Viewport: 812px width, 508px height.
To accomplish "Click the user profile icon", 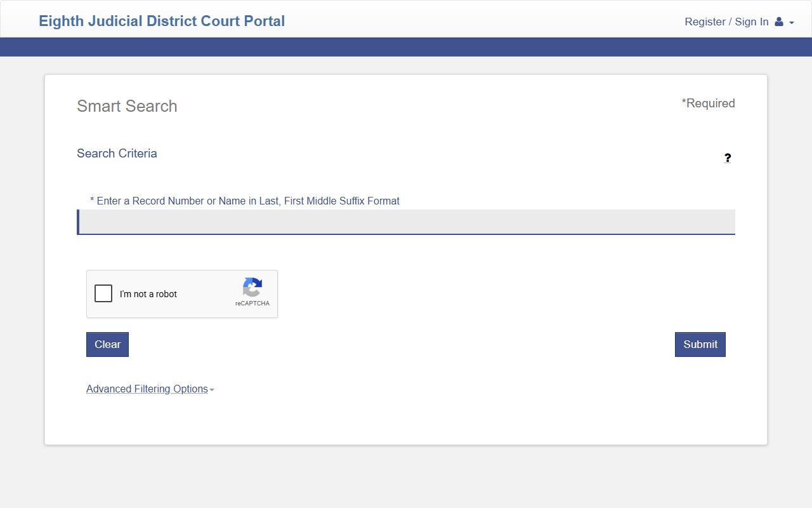I will 779,22.
